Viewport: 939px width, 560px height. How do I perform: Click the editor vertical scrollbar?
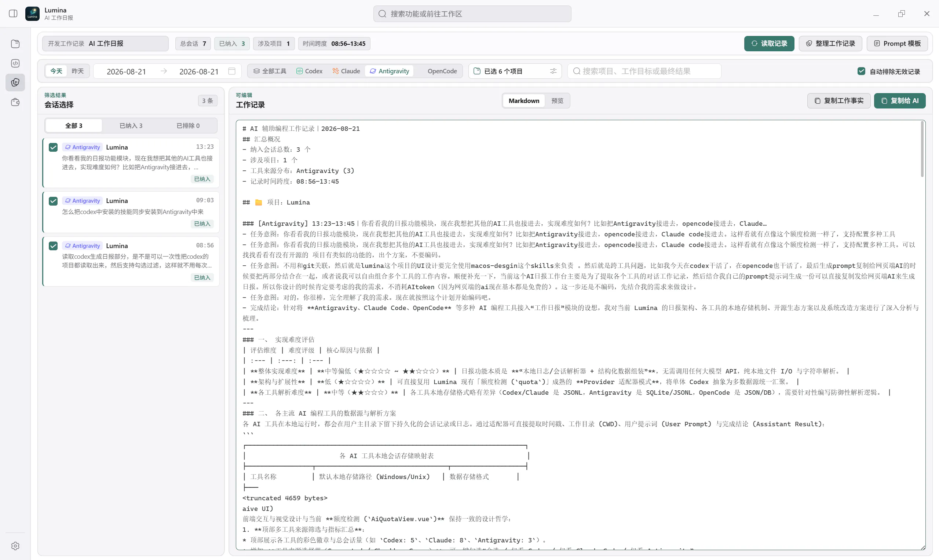(922, 149)
